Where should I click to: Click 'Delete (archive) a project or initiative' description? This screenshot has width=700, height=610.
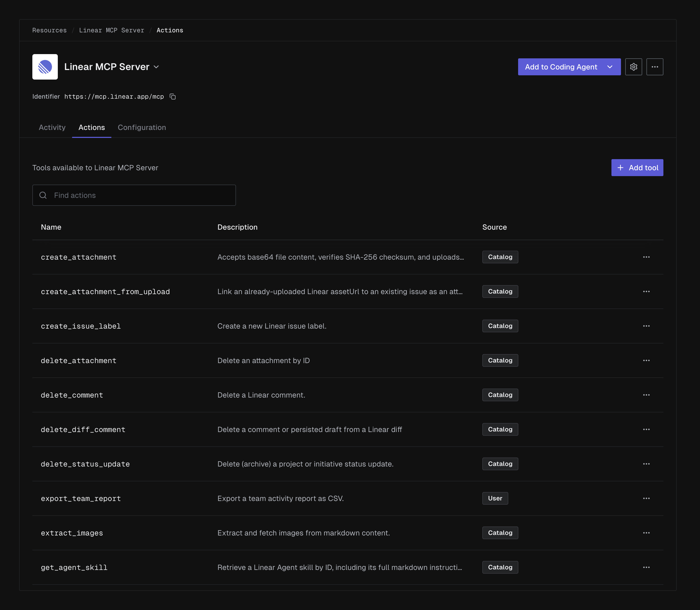click(305, 464)
